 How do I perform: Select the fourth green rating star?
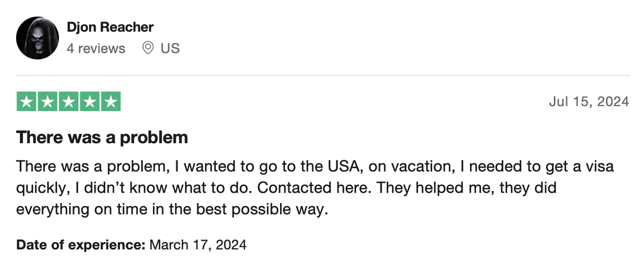pos(90,101)
